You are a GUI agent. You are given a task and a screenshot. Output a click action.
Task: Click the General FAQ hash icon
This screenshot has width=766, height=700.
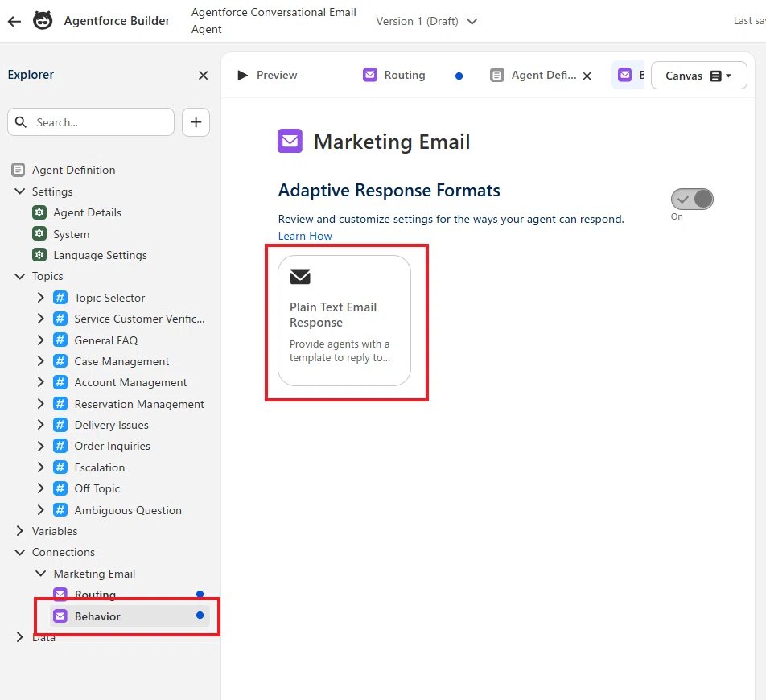click(60, 340)
